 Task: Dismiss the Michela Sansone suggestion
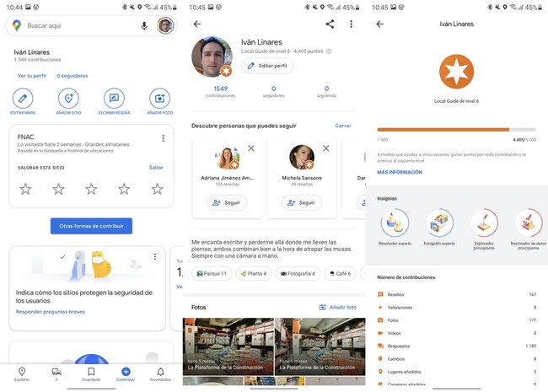point(325,148)
